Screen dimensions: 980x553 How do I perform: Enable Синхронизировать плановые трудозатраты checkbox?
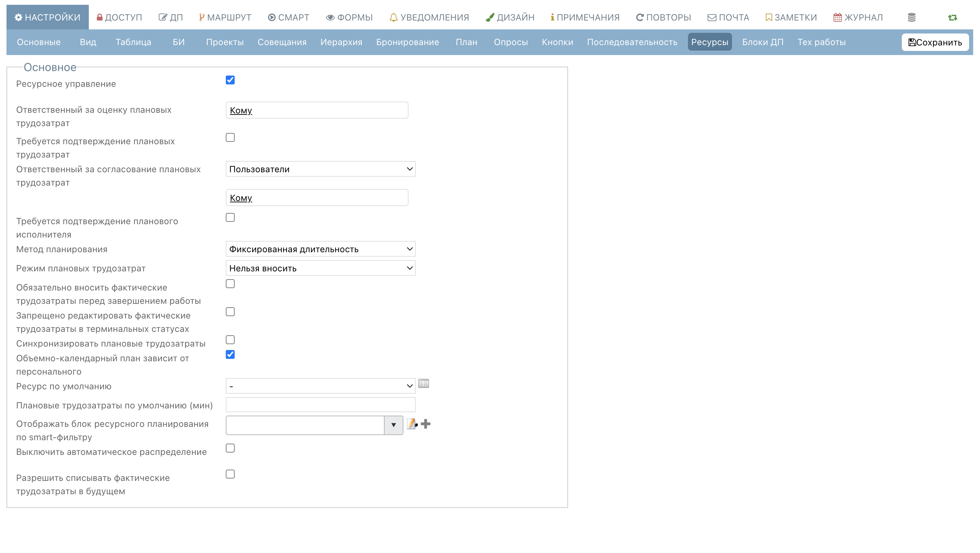[x=230, y=339]
